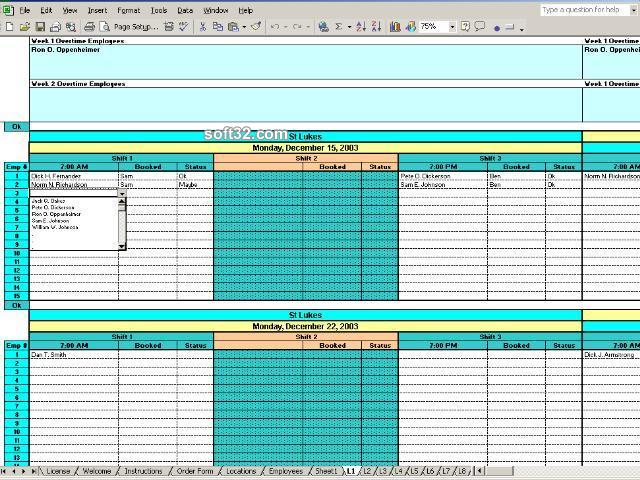Viewport: 640px width, 480px height.
Task: Open the View menu
Action: pos(70,11)
